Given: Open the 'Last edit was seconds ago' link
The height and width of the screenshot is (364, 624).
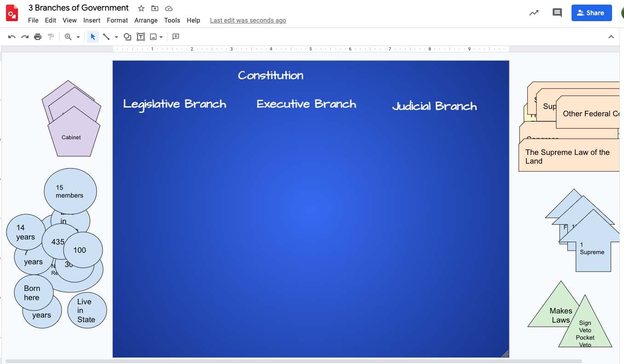Looking at the screenshot, I should point(248,20).
